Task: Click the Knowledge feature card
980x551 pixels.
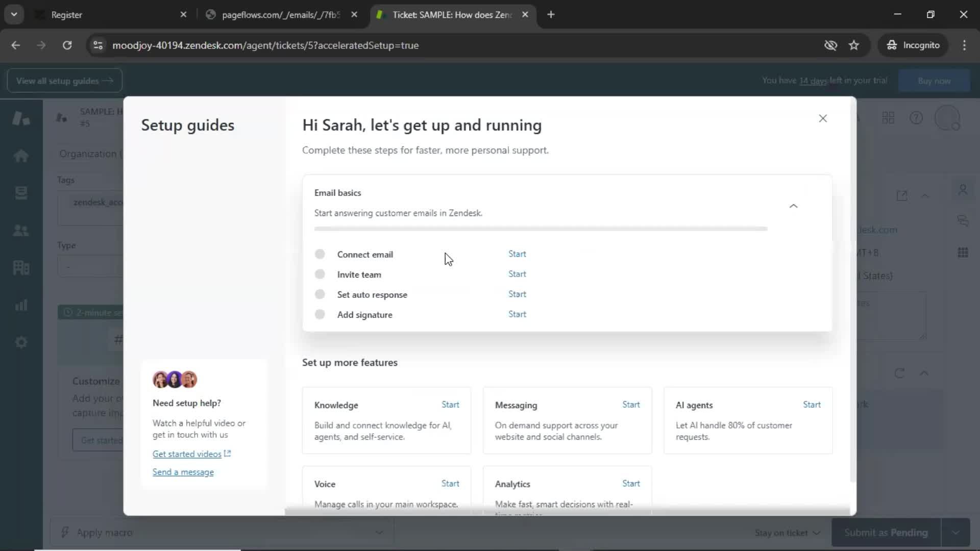Action: pos(386,420)
